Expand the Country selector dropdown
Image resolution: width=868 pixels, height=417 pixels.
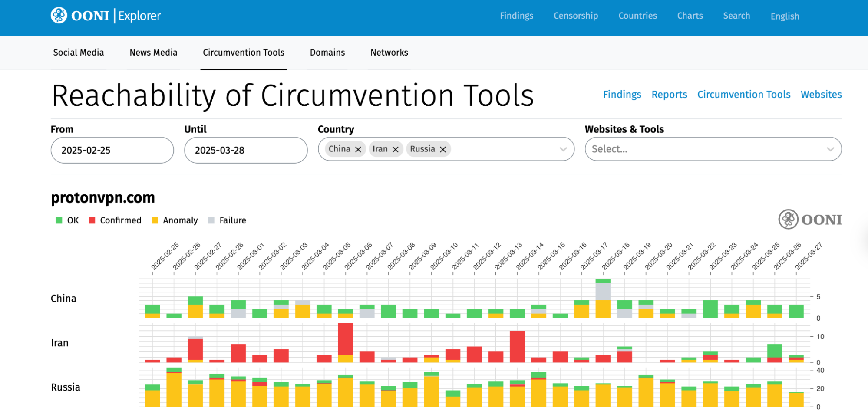tap(563, 149)
